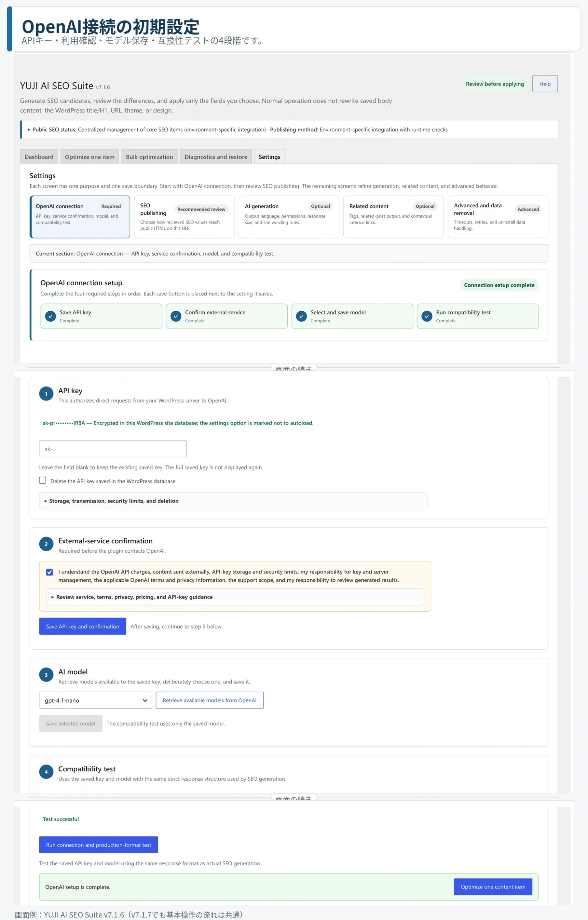Viewport: 588px width, 920px height.
Task: Switch to the Dashboard tab
Action: coord(39,157)
